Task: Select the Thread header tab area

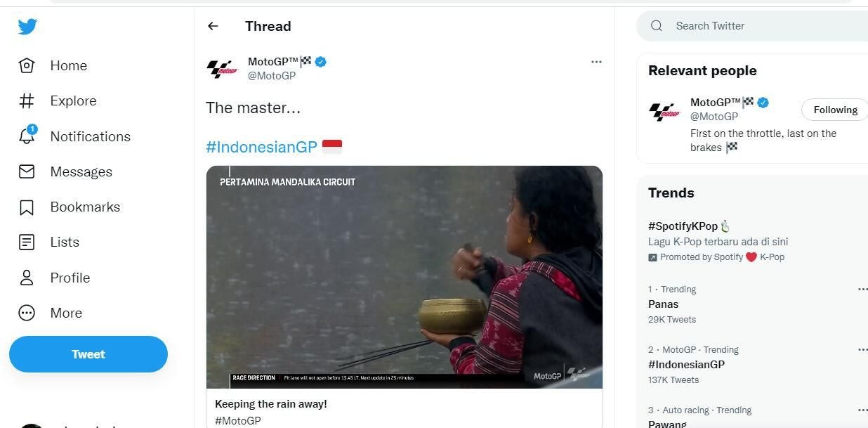Action: point(268,26)
